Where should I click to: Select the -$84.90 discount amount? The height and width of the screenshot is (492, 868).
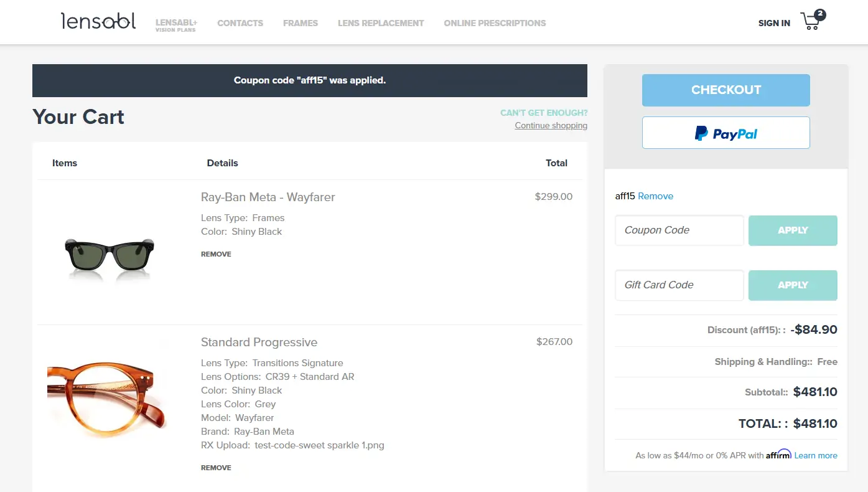click(814, 330)
